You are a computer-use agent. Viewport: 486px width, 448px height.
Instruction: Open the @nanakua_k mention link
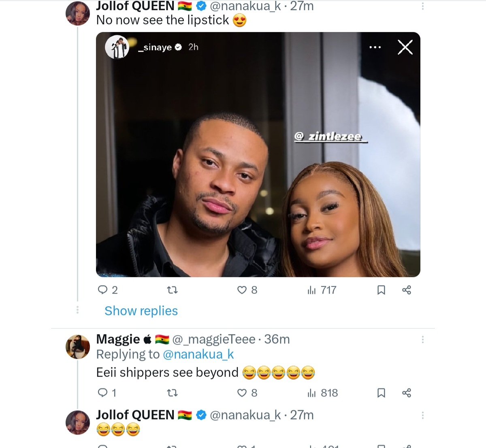[x=198, y=354]
